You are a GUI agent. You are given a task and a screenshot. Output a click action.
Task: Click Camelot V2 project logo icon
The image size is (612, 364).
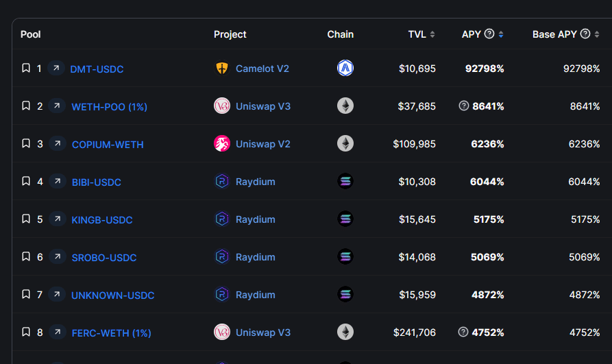[x=222, y=69]
